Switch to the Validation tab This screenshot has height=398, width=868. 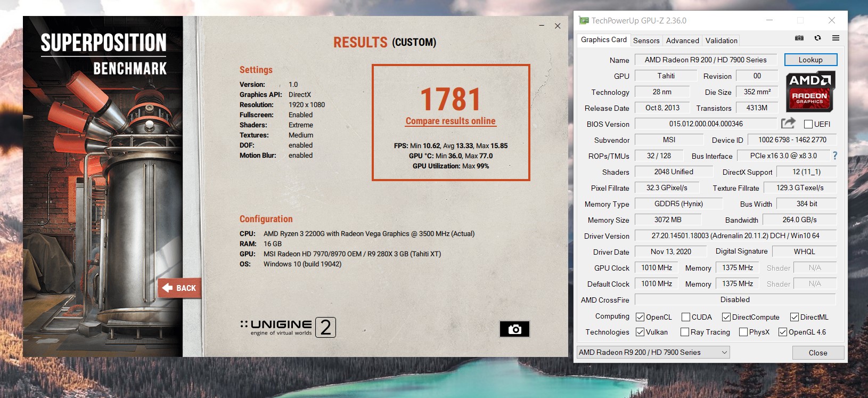tap(722, 40)
